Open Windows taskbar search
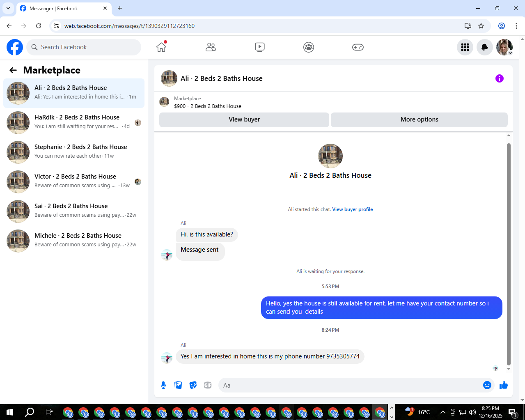 [x=30, y=412]
